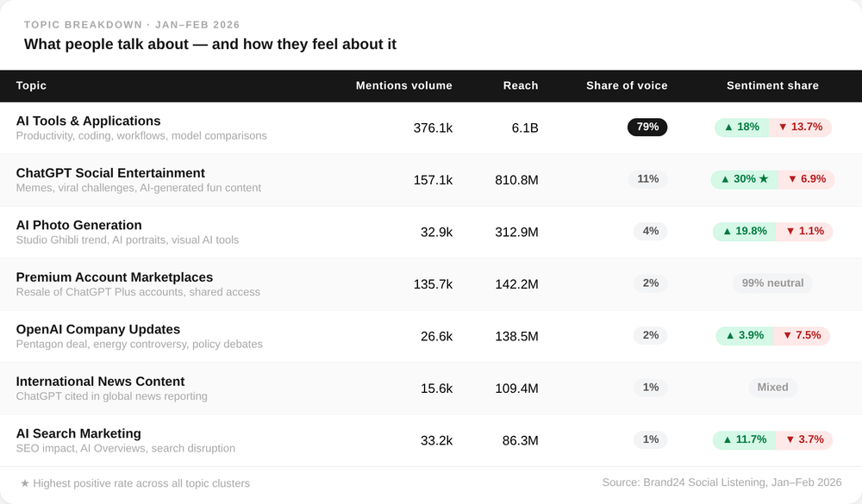
Task: Click the positive 18% sentiment badge
Action: (x=741, y=128)
